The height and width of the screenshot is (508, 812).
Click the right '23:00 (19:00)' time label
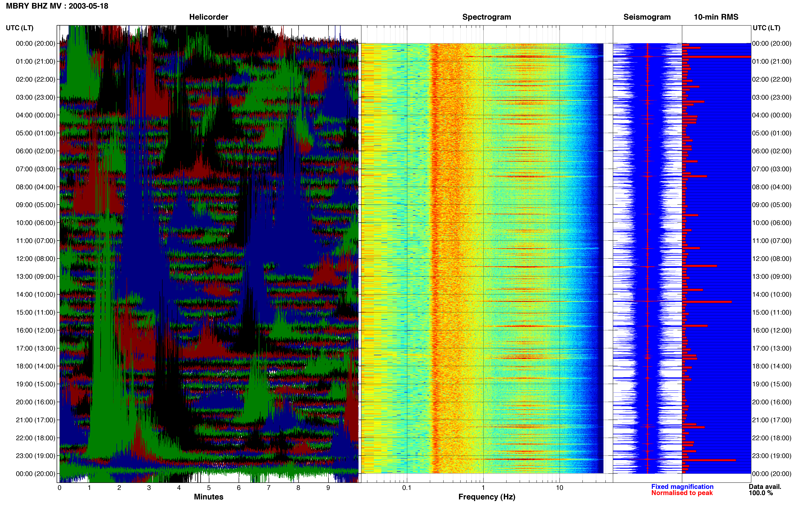(772, 456)
